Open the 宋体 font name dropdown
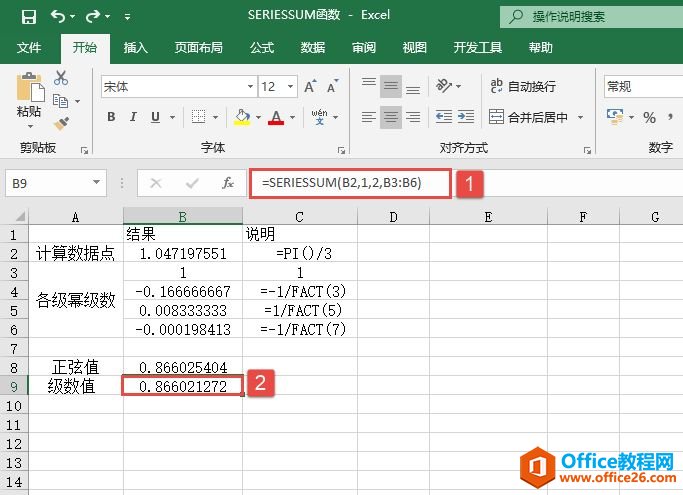This screenshot has height=495, width=683. (250, 86)
